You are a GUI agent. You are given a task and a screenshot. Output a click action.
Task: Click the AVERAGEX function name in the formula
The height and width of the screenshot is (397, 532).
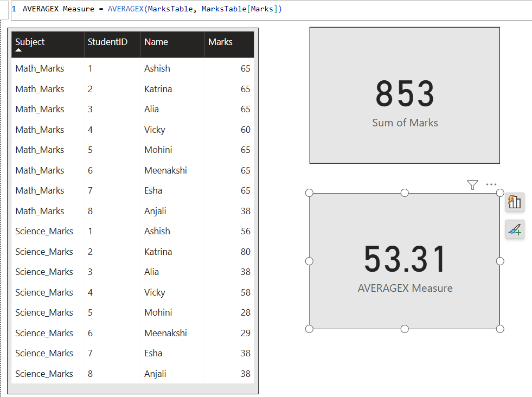click(x=125, y=9)
